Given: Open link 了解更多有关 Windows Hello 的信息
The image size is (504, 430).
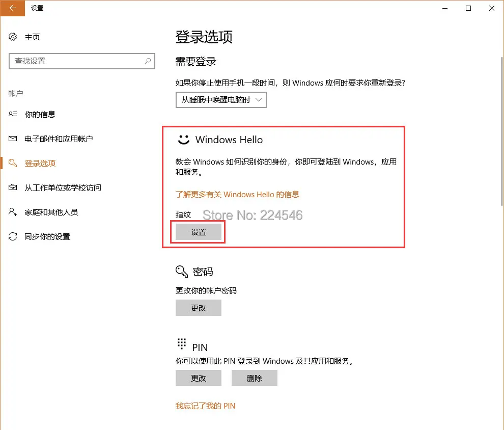Looking at the screenshot, I should click(x=237, y=195).
